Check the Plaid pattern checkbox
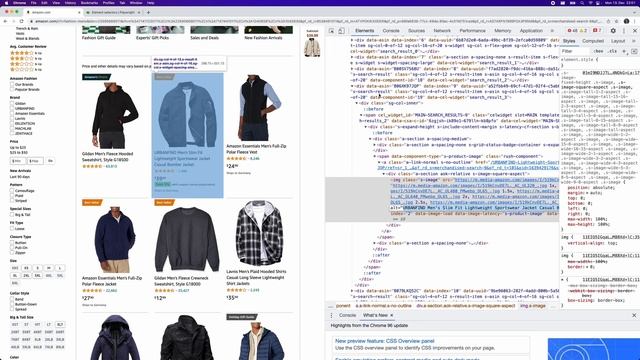 (12, 196)
